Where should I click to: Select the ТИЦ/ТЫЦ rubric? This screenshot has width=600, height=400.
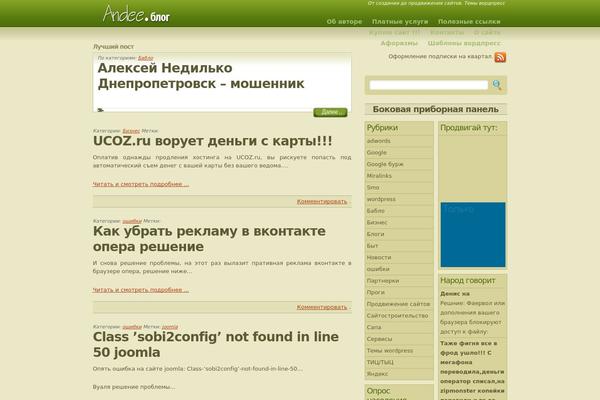[x=380, y=362]
